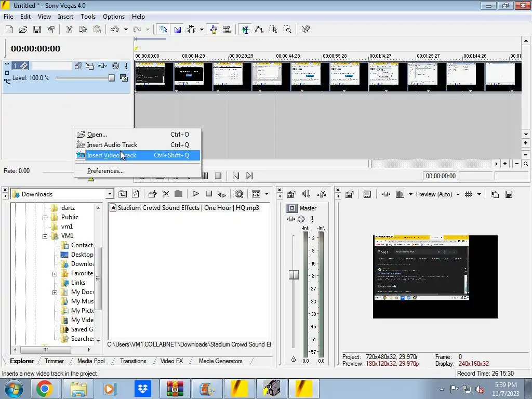The width and height of the screenshot is (532, 399).
Task: Switch to the Video FX tab
Action: coord(171,361)
